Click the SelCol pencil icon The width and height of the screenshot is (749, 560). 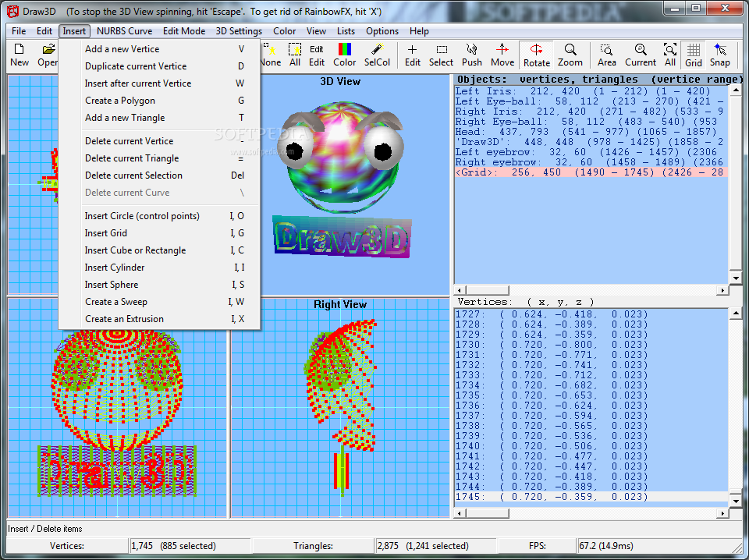[377, 55]
